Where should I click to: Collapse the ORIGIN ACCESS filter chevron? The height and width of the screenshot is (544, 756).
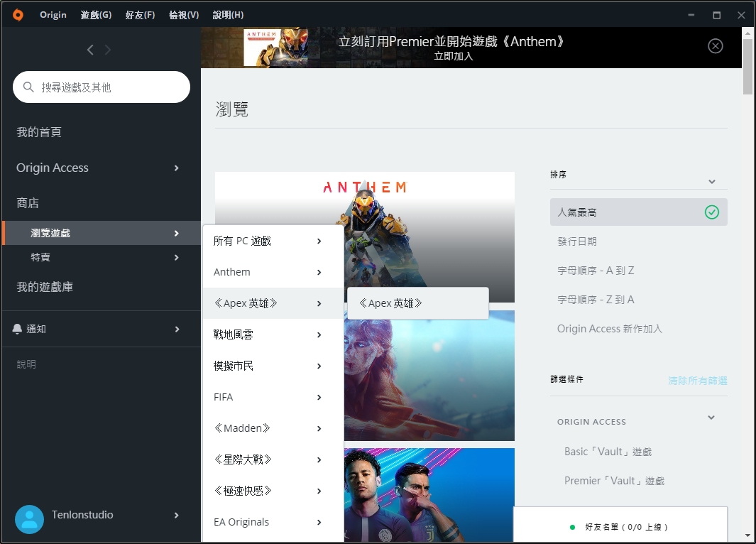pyautogui.click(x=711, y=418)
